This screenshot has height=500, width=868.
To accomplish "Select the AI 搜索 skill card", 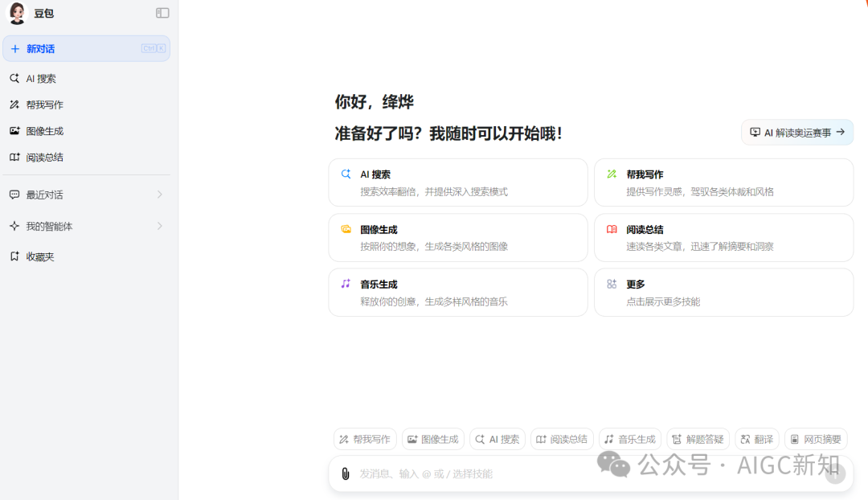I will [x=458, y=182].
